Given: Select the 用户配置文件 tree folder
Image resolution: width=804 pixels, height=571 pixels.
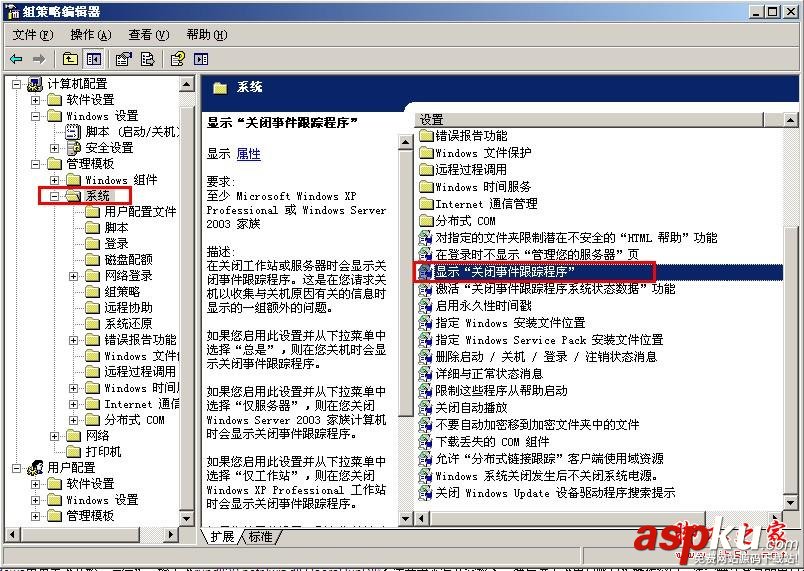Looking at the screenshot, I should 140,212.
